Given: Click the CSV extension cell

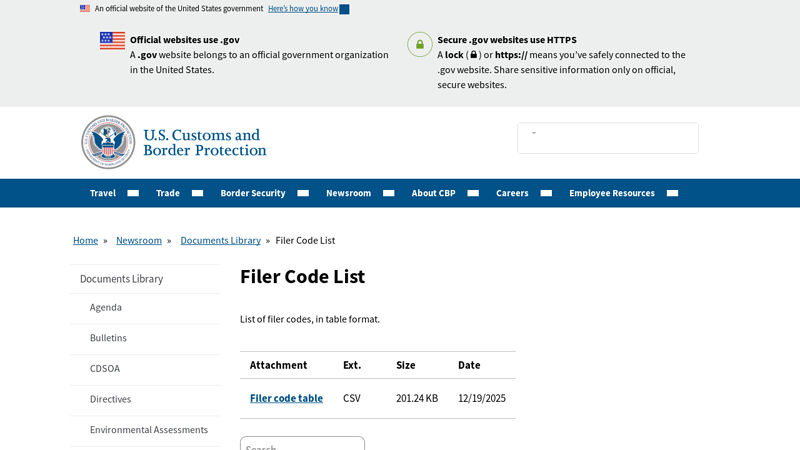Looking at the screenshot, I should tap(352, 398).
